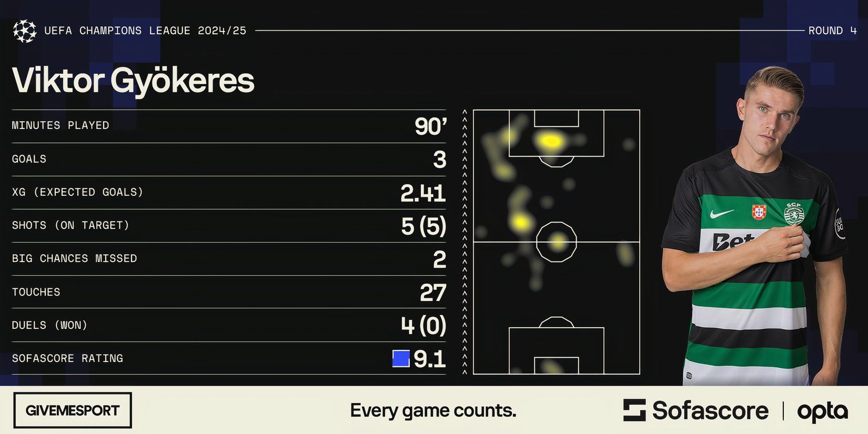The width and height of the screenshot is (868, 434).
Task: Click the Sofascore S logo mark
Action: [634, 410]
